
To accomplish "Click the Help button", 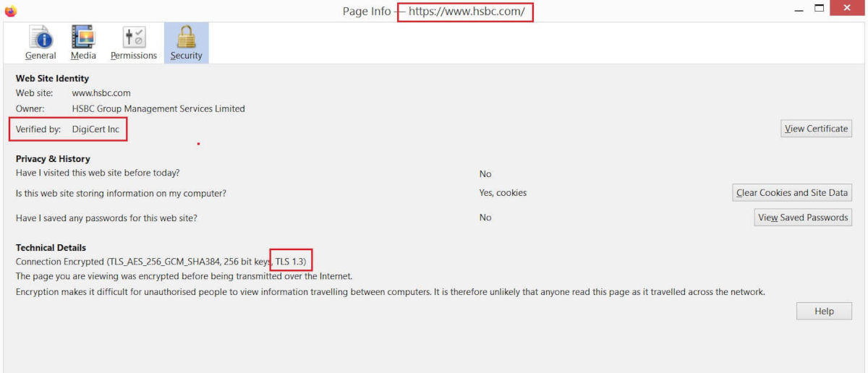I will [824, 312].
